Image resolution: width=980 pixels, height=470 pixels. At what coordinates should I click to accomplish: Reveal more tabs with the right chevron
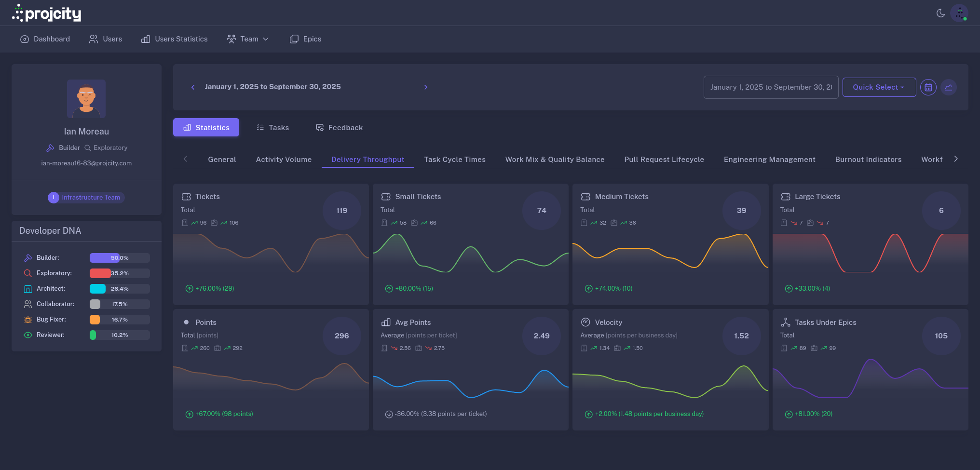pyautogui.click(x=956, y=158)
